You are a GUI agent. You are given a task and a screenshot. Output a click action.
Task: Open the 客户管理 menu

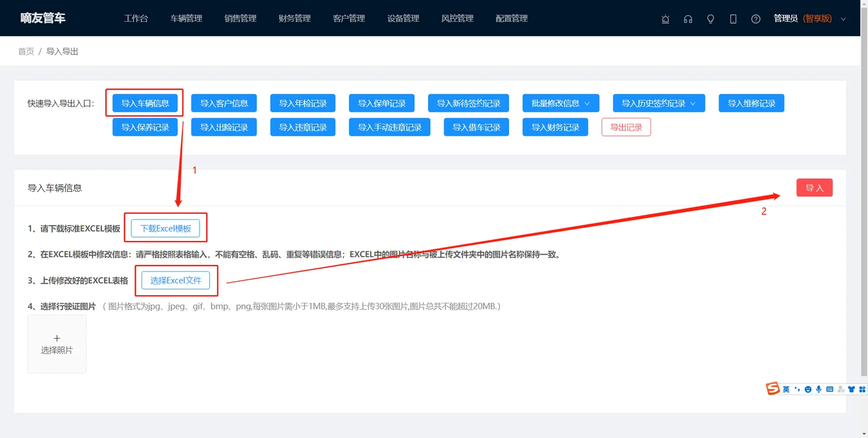point(349,18)
